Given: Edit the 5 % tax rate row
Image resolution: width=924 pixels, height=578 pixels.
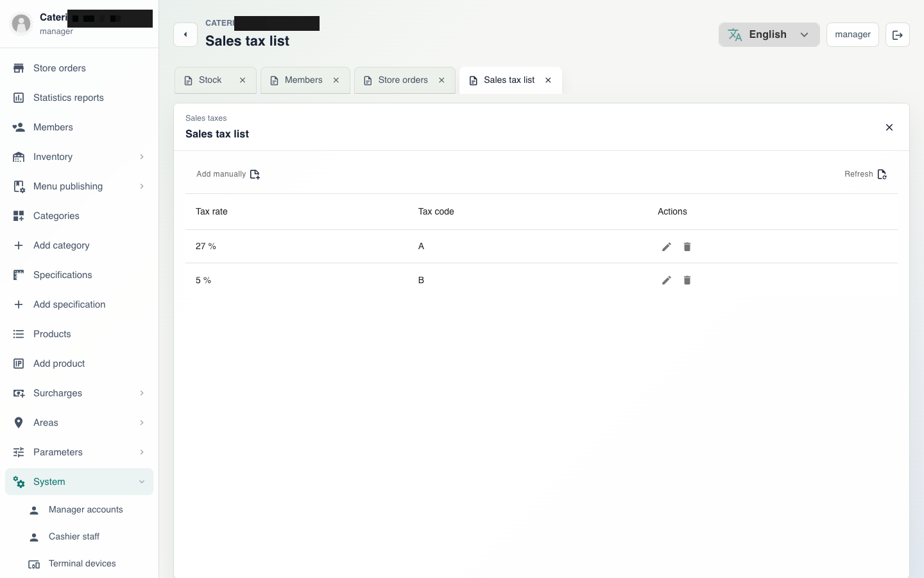Looking at the screenshot, I should click(x=667, y=280).
